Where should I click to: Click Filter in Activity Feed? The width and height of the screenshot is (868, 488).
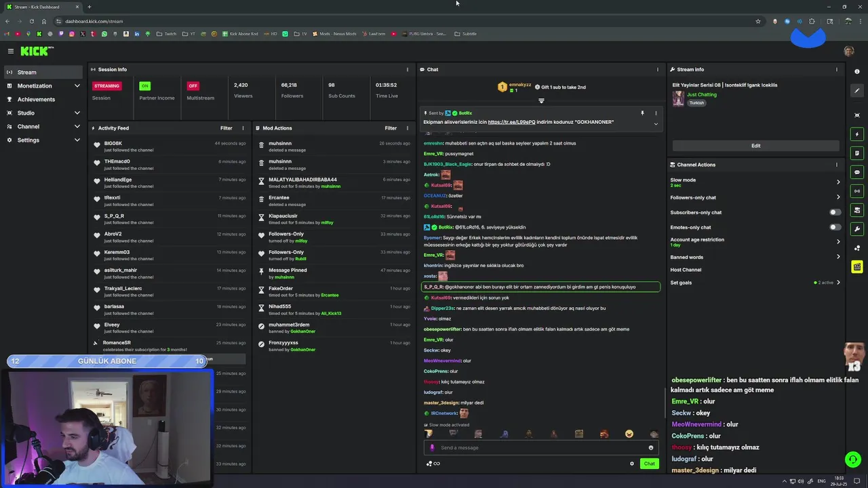226,128
